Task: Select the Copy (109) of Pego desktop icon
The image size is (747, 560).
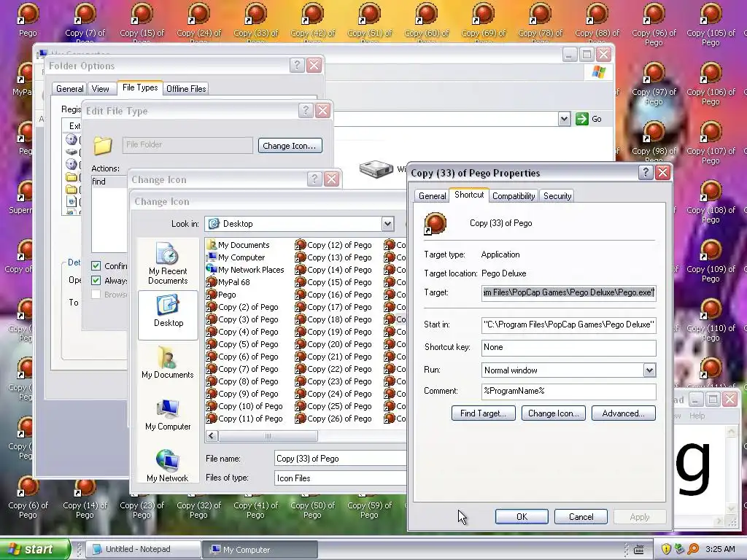Action: 711,260
